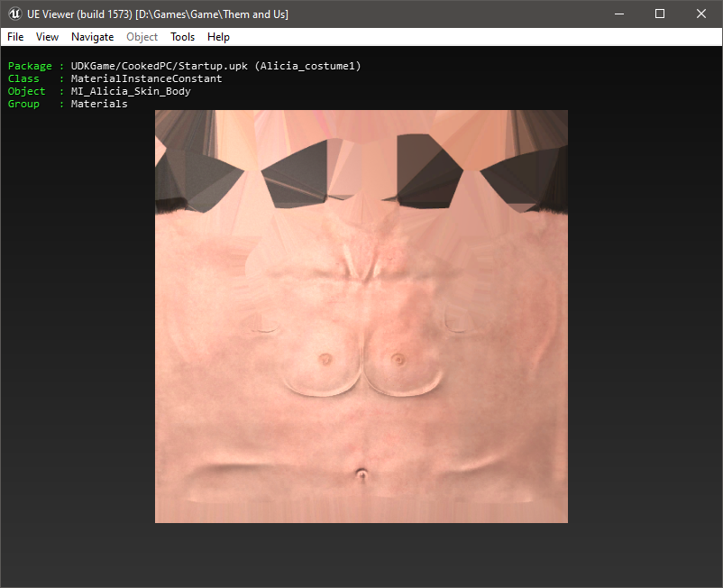The image size is (723, 588).
Task: Click the green Class label
Action: tap(23, 78)
